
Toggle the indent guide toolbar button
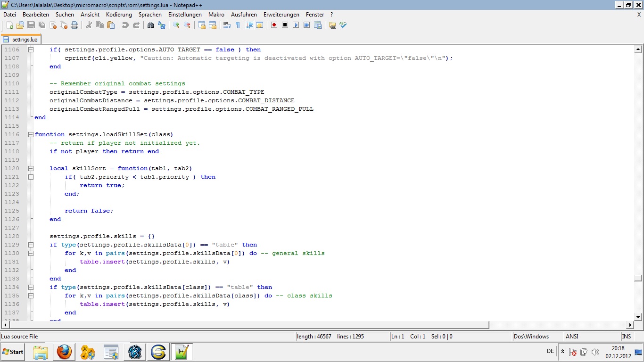pyautogui.click(x=249, y=25)
